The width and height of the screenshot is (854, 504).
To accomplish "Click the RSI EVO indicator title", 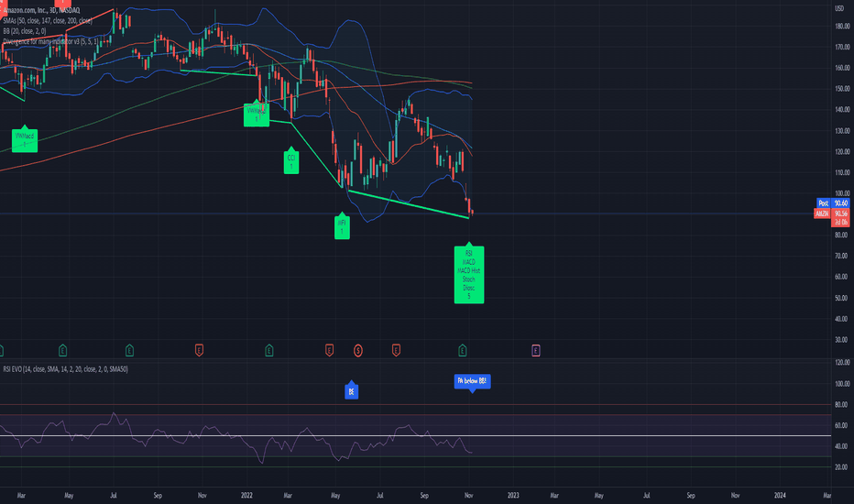I will 57,368.
